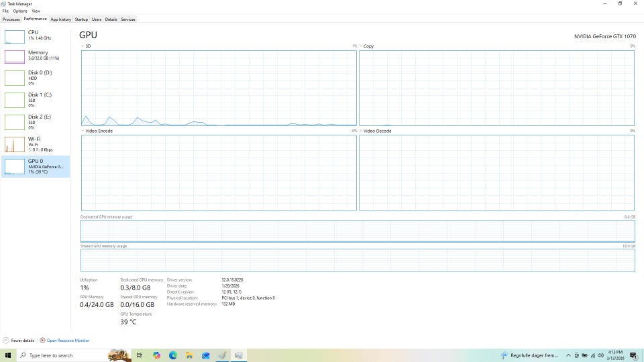Click the 39 °C GPU temperature value

point(128,322)
